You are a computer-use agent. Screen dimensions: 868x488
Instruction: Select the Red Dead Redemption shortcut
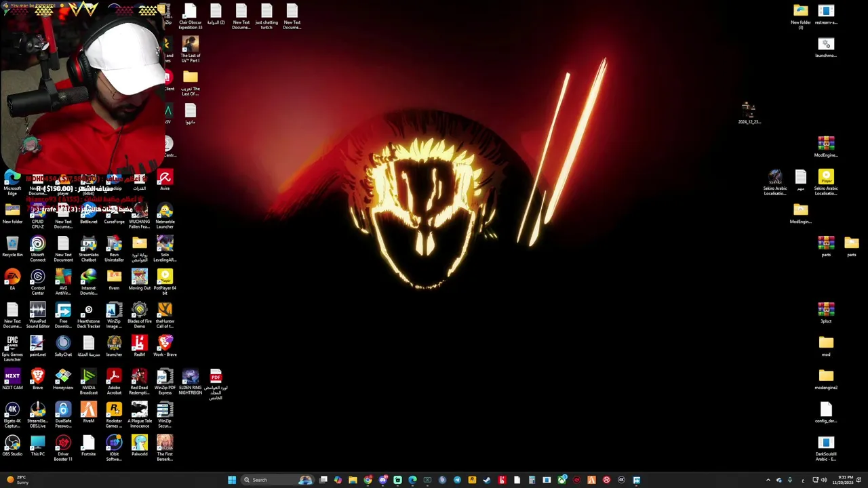click(x=139, y=382)
